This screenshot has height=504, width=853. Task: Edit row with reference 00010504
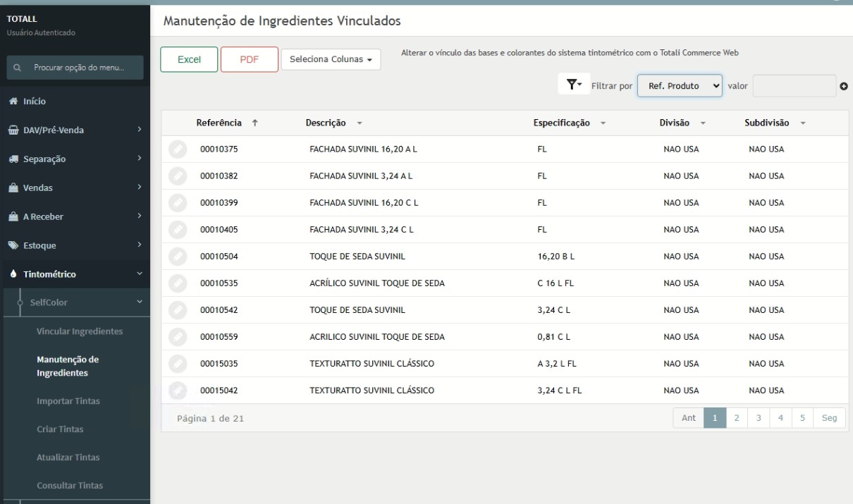point(177,257)
